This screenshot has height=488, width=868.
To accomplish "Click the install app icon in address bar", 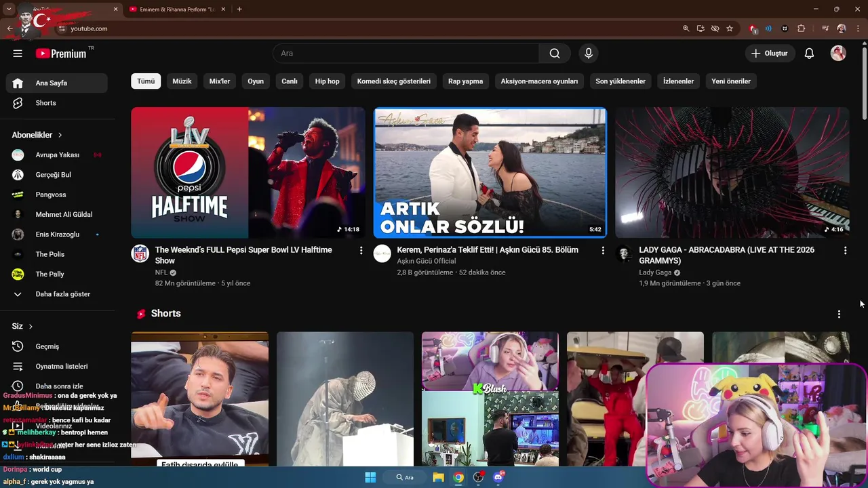I will (x=701, y=28).
